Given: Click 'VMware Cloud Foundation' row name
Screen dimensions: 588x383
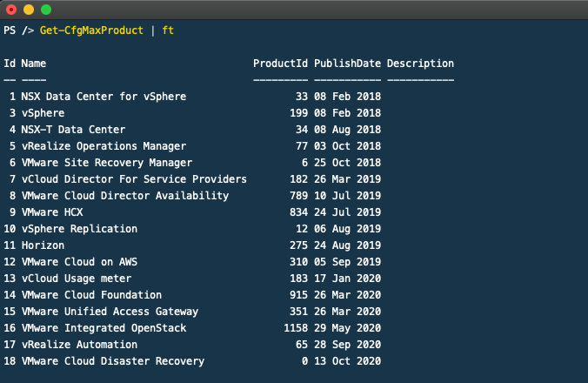Looking at the screenshot, I should [91, 295].
